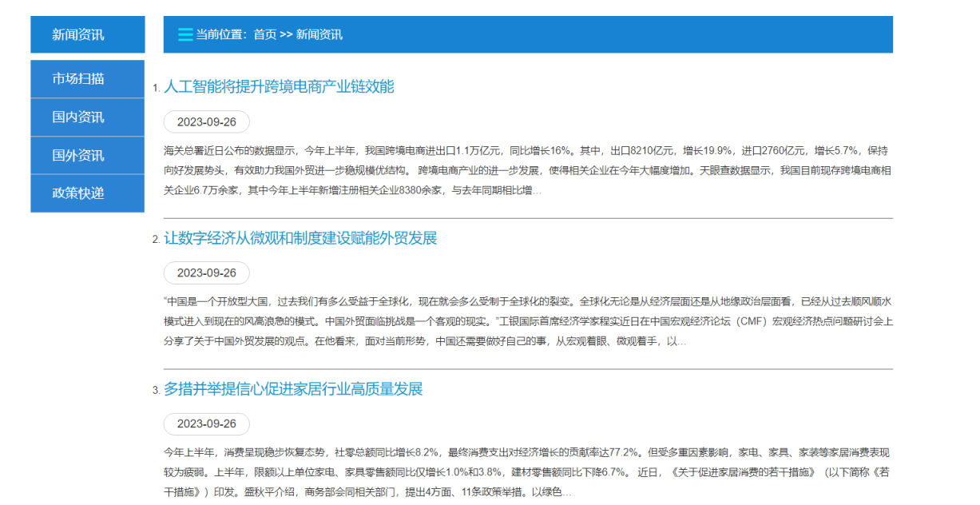This screenshot has height=505, width=980.
Task: Open article 人工智能将提升跨境电商产业链效能
Action: (x=279, y=86)
